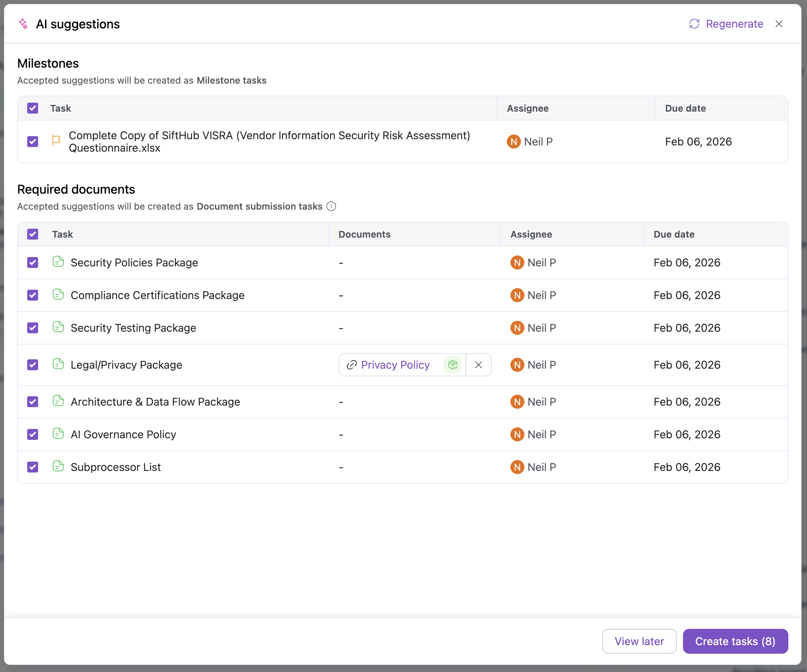This screenshot has width=807, height=672.
Task: Toggle the Required documents select-all checkbox
Action: point(33,234)
